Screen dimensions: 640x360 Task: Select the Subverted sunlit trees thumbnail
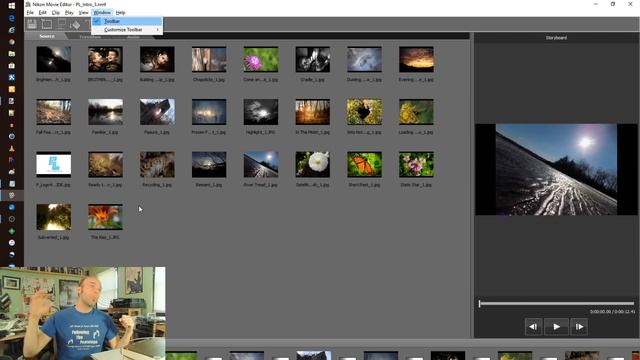(53, 217)
